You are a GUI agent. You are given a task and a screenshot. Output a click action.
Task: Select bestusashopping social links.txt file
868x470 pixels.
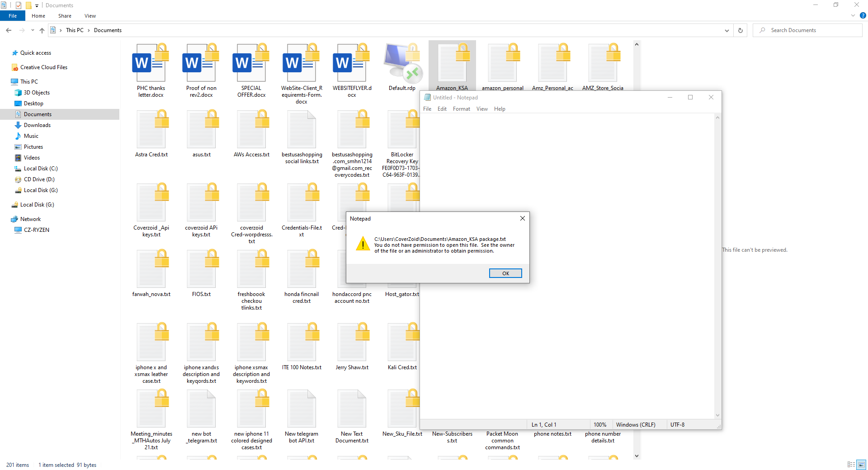click(302, 137)
